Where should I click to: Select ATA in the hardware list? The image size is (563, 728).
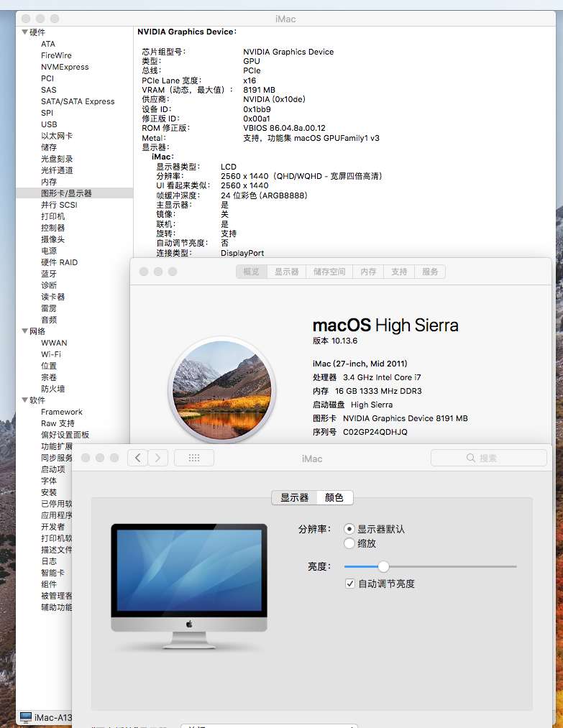pos(48,44)
